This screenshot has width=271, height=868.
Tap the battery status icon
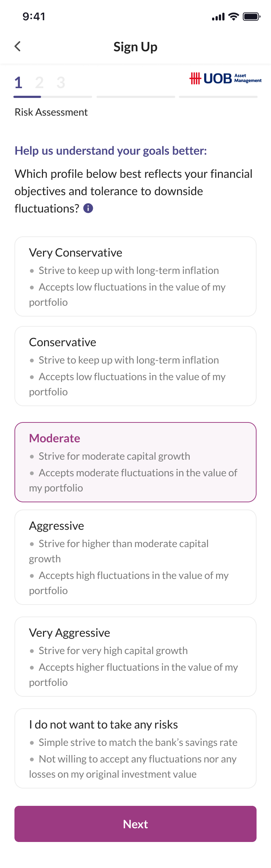(251, 17)
